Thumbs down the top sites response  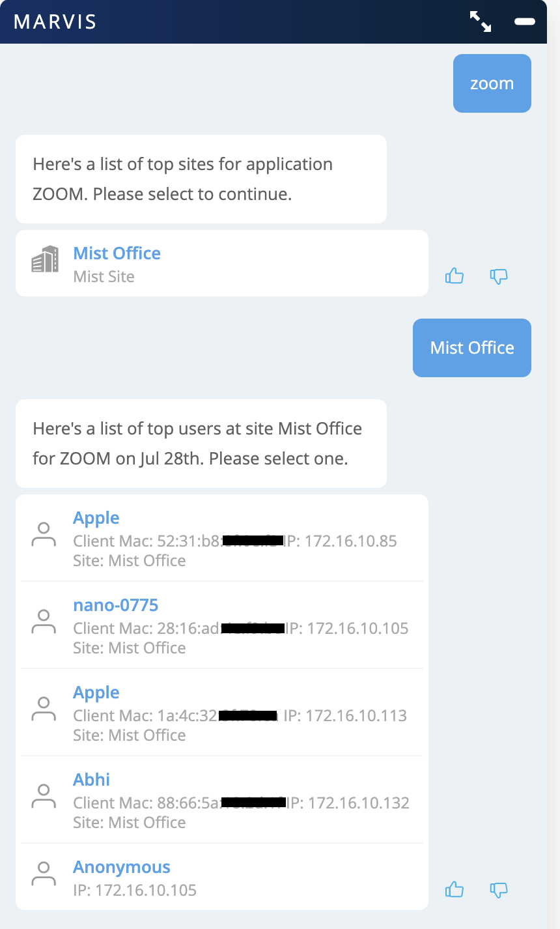(498, 276)
